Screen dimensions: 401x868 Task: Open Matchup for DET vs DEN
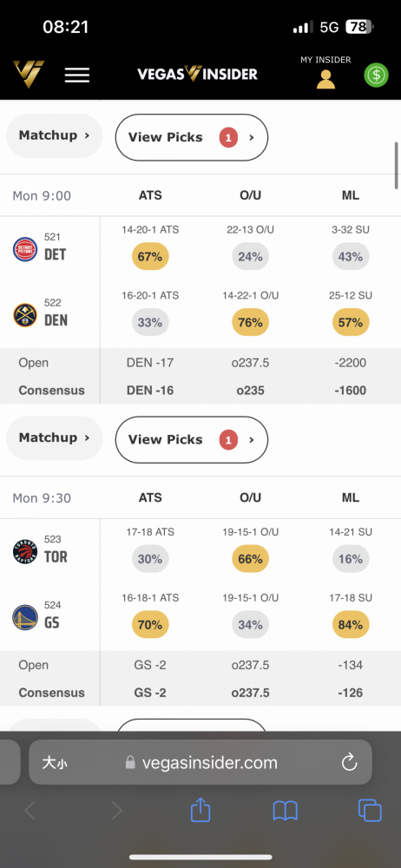pos(55,437)
